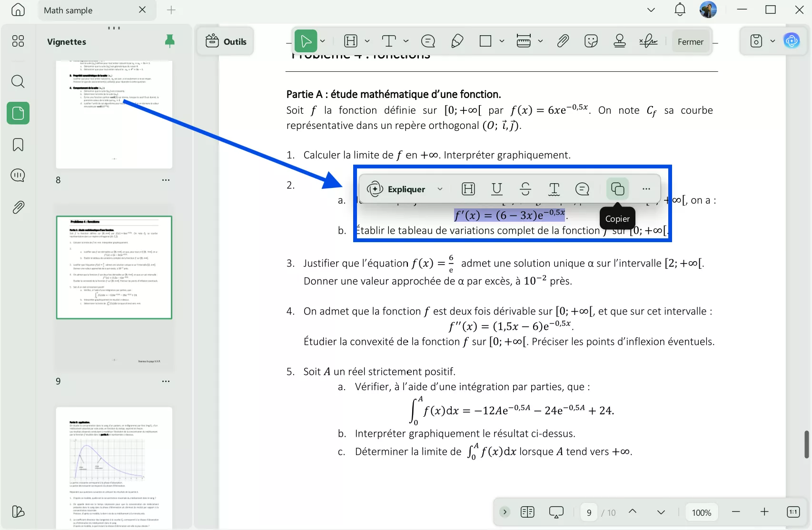Click the Copier copy button
The height and width of the screenshot is (530, 812).
pos(618,189)
